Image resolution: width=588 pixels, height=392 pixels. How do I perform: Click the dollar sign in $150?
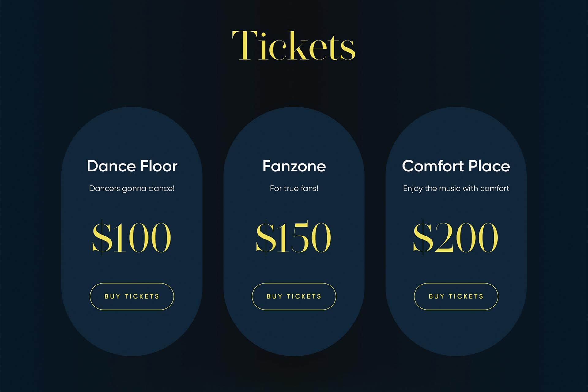pos(266,237)
